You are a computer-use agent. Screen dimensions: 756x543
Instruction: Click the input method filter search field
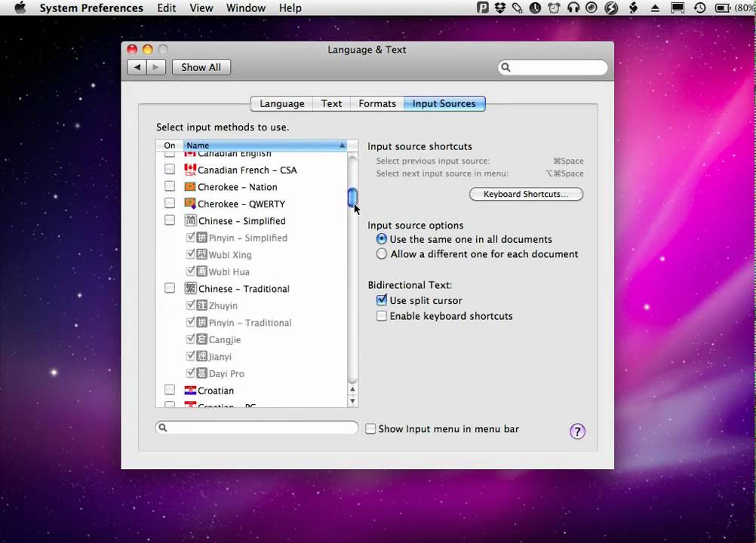257,428
